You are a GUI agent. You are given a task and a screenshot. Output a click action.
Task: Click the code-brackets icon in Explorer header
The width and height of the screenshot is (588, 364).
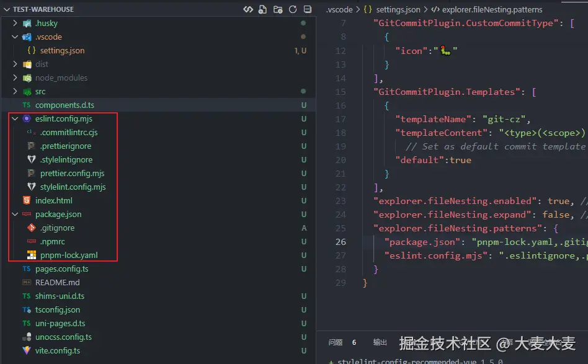click(x=248, y=9)
